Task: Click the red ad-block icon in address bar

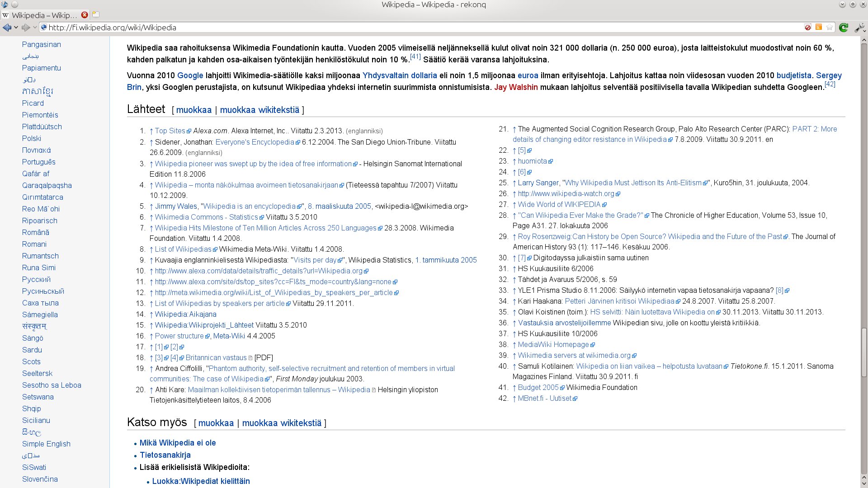Action: pos(808,28)
